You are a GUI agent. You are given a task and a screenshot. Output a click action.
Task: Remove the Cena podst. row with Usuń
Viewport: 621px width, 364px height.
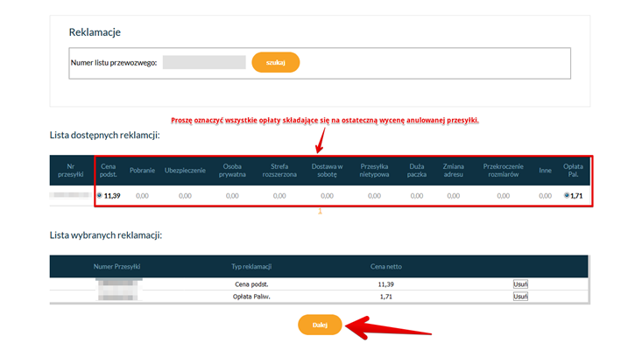tap(520, 284)
